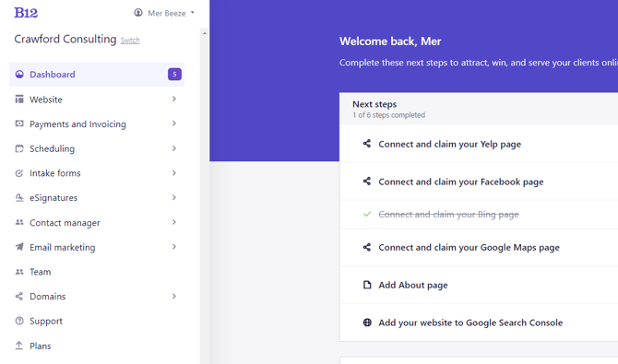Click the B12 logo

click(26, 13)
